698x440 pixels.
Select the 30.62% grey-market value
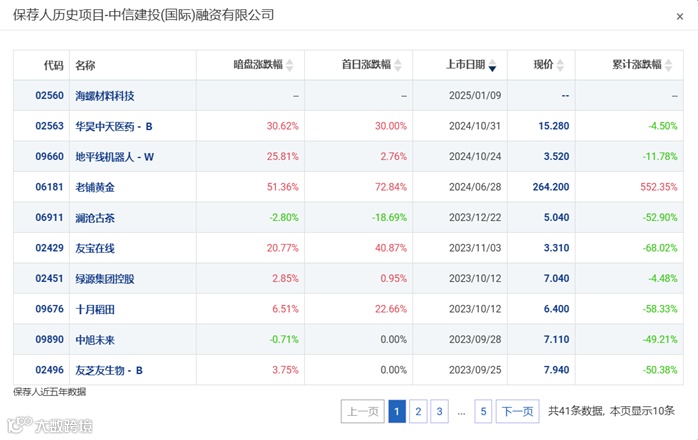283,126
